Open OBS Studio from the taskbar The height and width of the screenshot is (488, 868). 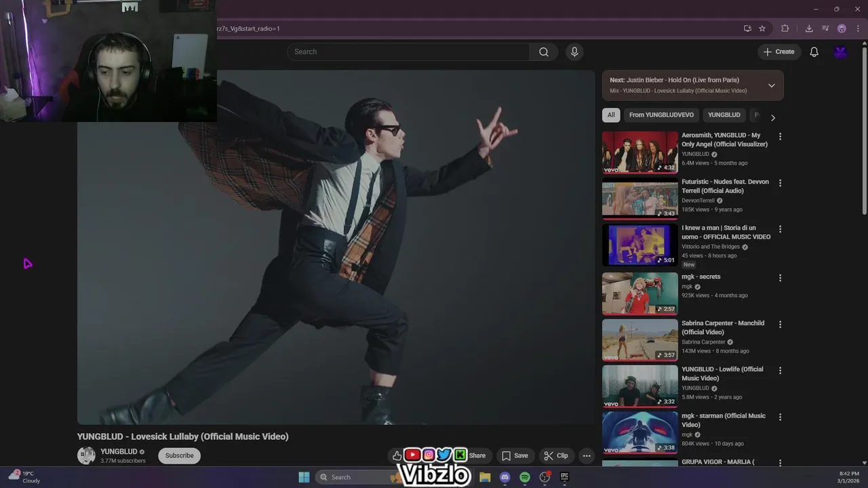[545, 477]
